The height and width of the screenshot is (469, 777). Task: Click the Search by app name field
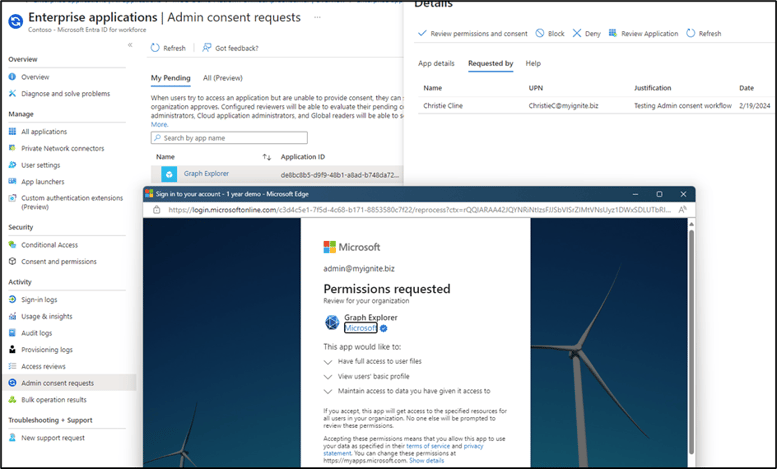point(229,138)
